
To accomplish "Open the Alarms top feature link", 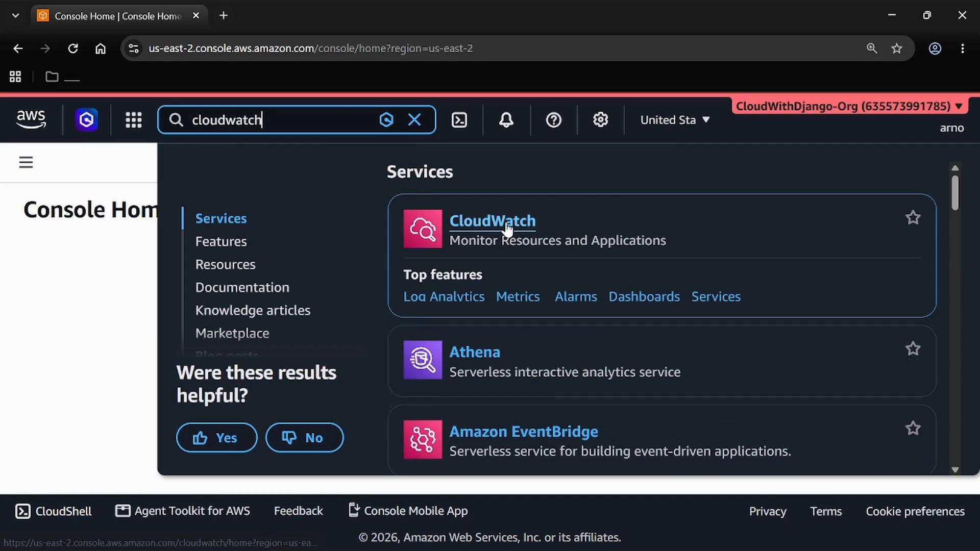I will (x=576, y=297).
